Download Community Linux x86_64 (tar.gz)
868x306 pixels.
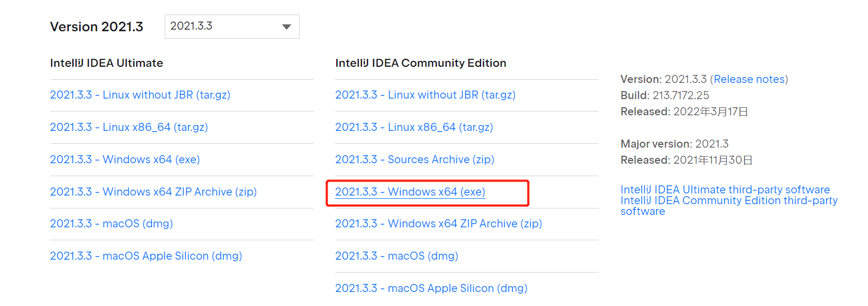point(414,128)
